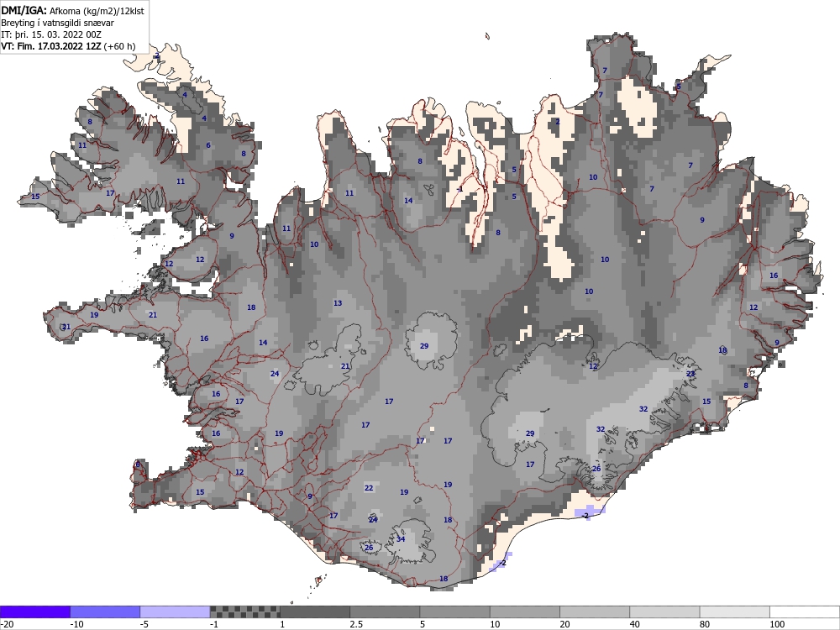
Task: Click the light lavender -5 to -1 legend swatch
Action: coord(176,612)
